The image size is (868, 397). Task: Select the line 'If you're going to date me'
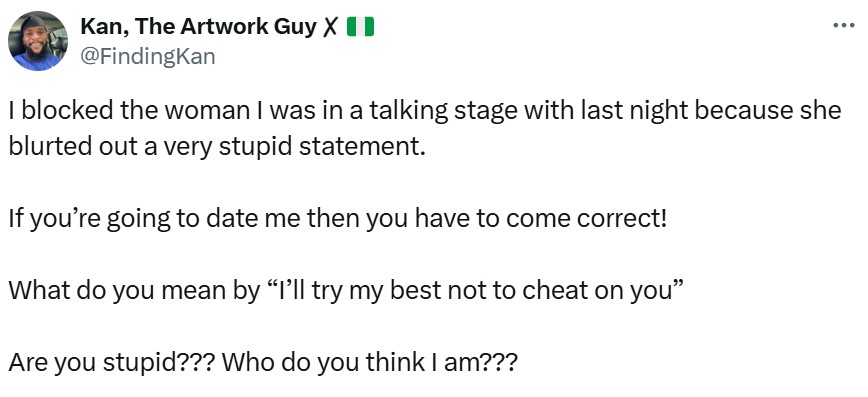337,220
